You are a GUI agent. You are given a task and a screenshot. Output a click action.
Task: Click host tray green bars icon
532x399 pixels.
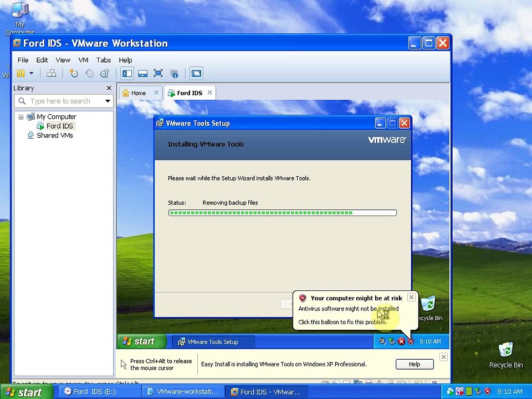469,391
